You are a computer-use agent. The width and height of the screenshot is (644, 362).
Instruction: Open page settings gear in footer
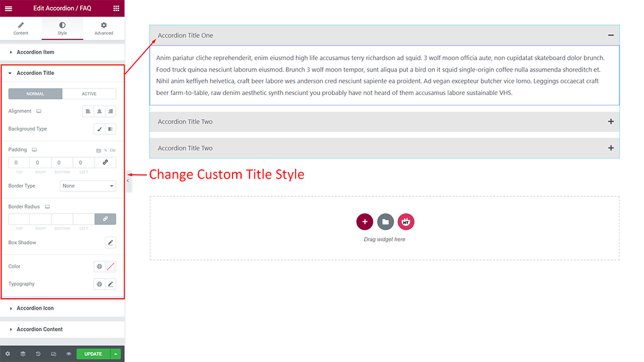point(8,354)
